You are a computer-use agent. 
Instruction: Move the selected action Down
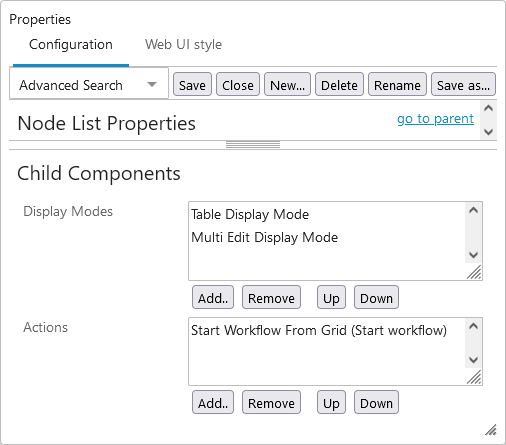(x=376, y=402)
